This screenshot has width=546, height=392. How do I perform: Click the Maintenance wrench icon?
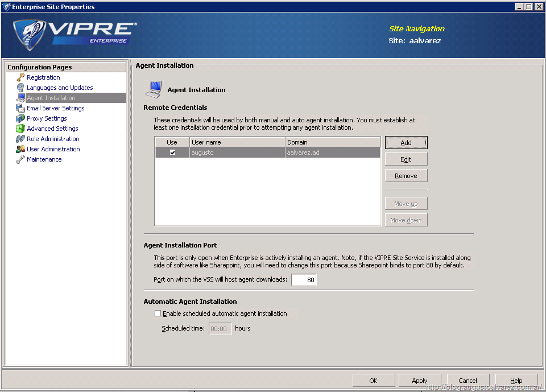(x=20, y=159)
